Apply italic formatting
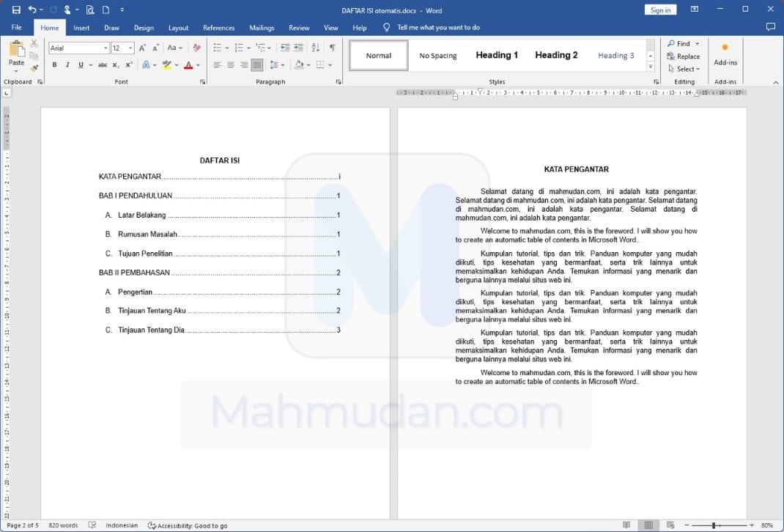Viewport: 784px width, 532px height. point(67,64)
